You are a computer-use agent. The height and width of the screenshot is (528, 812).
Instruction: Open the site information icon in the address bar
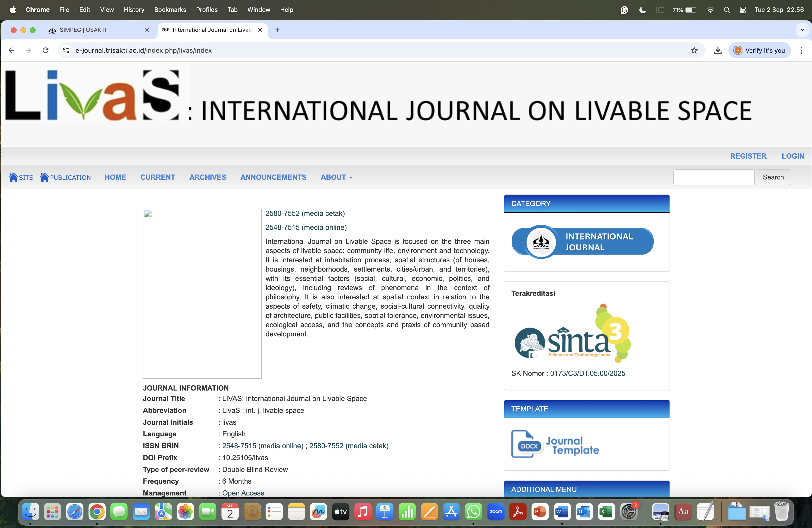pyautogui.click(x=66, y=51)
